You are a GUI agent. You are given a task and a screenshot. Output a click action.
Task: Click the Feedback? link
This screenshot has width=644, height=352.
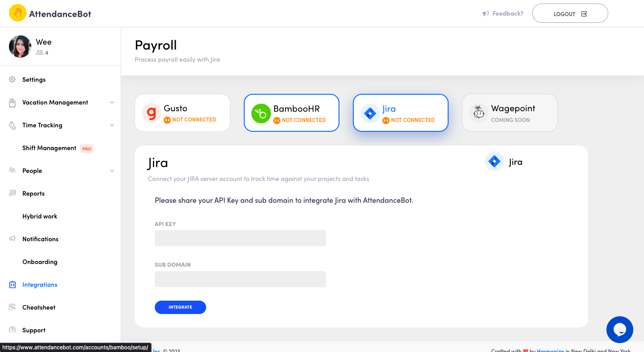pos(508,14)
